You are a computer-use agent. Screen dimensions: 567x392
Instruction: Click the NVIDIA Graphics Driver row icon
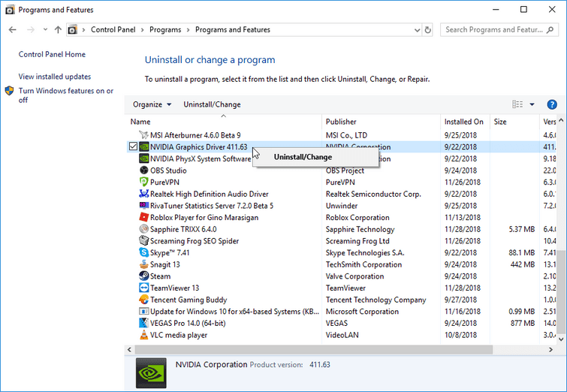coord(144,147)
